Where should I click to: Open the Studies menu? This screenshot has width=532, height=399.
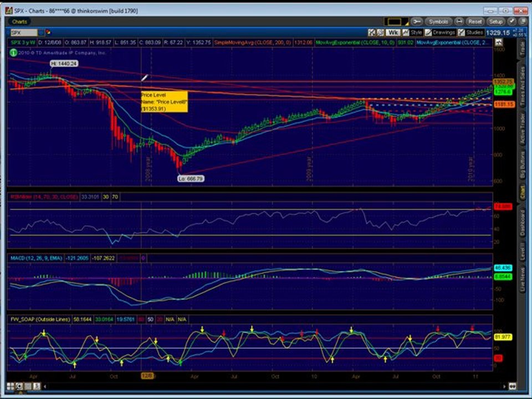[470, 33]
